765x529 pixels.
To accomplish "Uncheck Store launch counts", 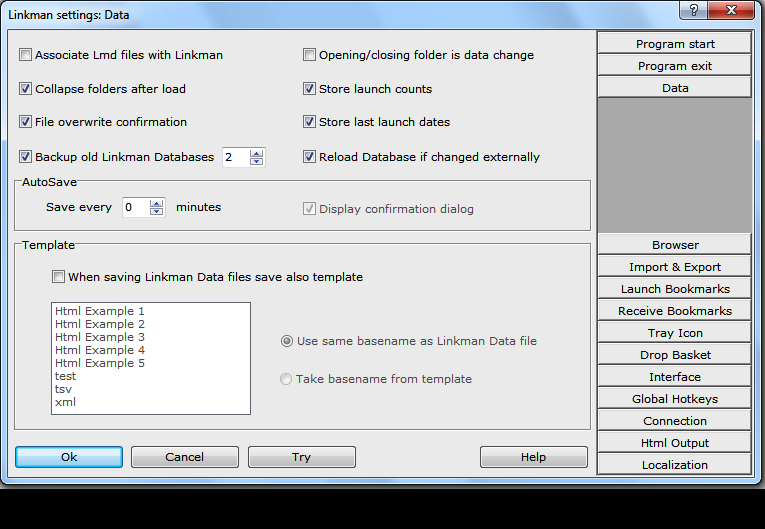I will (x=309, y=89).
